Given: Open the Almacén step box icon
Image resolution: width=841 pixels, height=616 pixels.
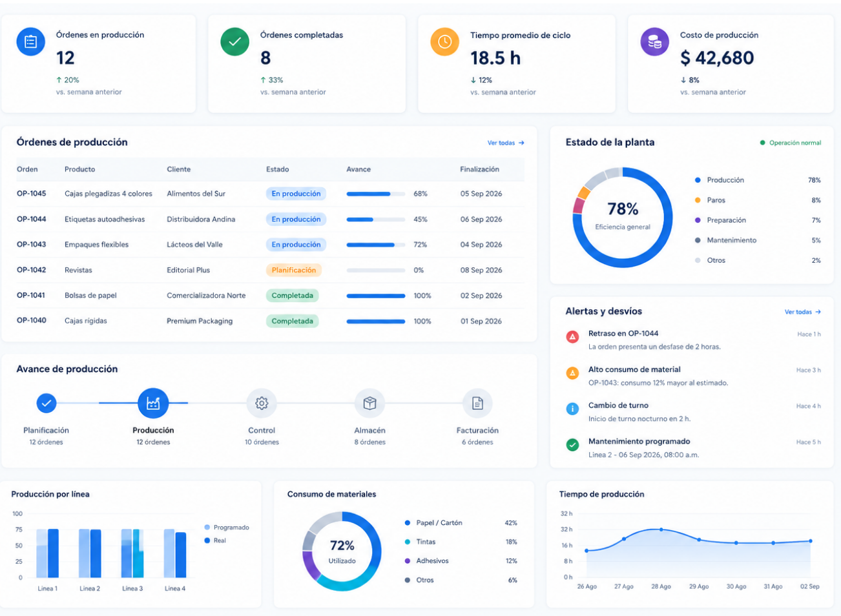Looking at the screenshot, I should pyautogui.click(x=369, y=404).
